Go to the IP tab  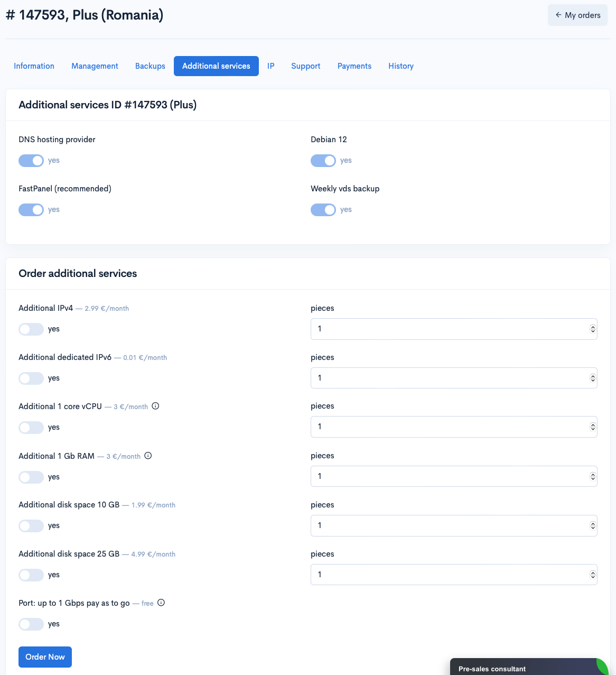pos(270,66)
